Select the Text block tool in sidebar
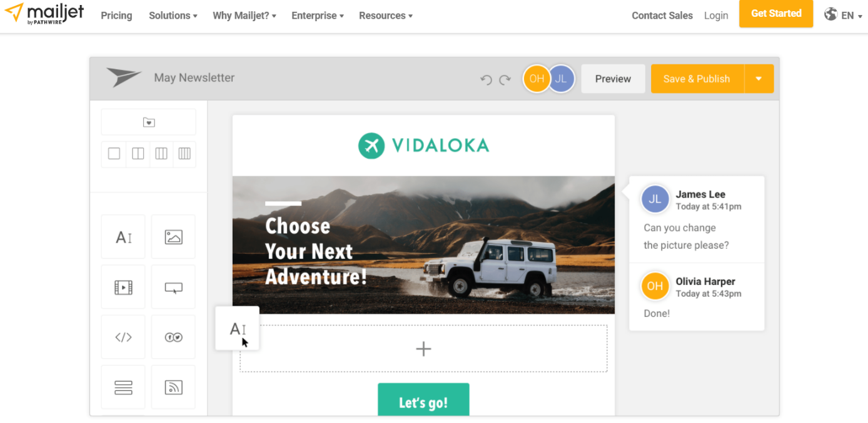Screen dimensions: 868x423 (x=123, y=237)
